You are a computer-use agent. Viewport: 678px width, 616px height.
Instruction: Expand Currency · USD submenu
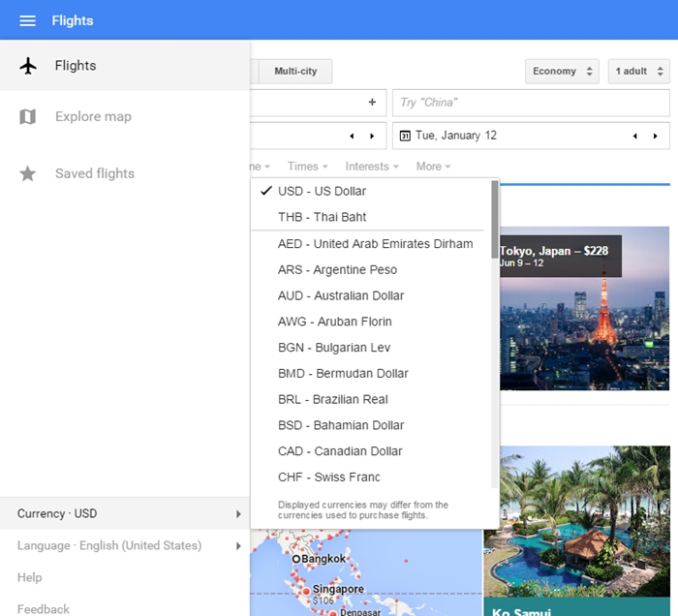[125, 513]
